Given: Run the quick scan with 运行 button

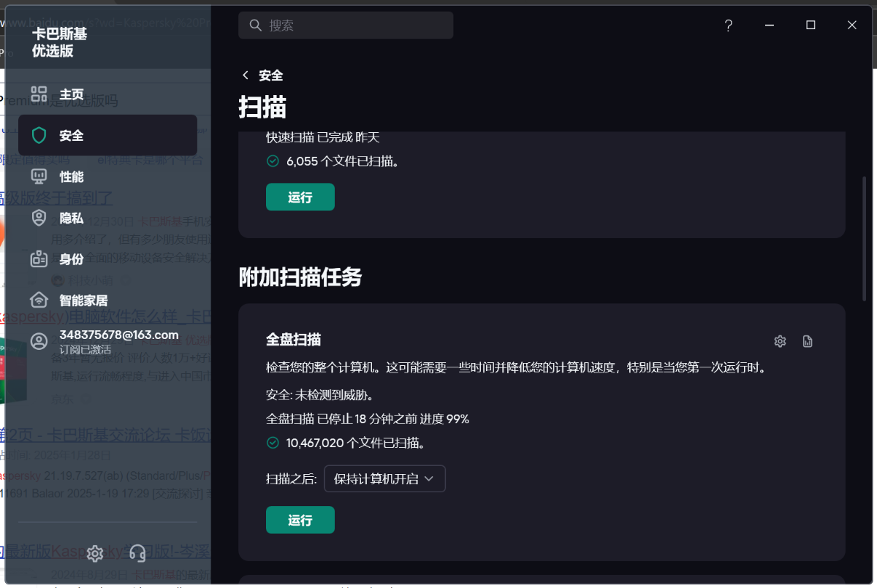Looking at the screenshot, I should [x=300, y=197].
